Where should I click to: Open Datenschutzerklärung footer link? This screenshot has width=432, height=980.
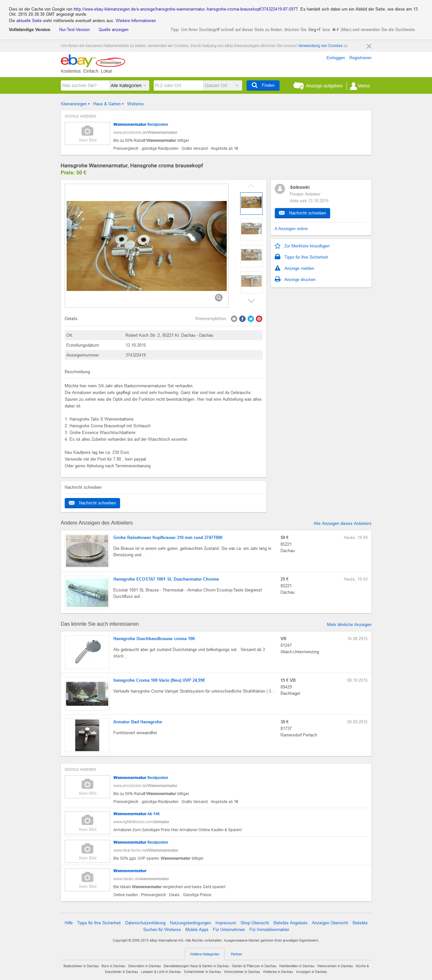[145, 923]
